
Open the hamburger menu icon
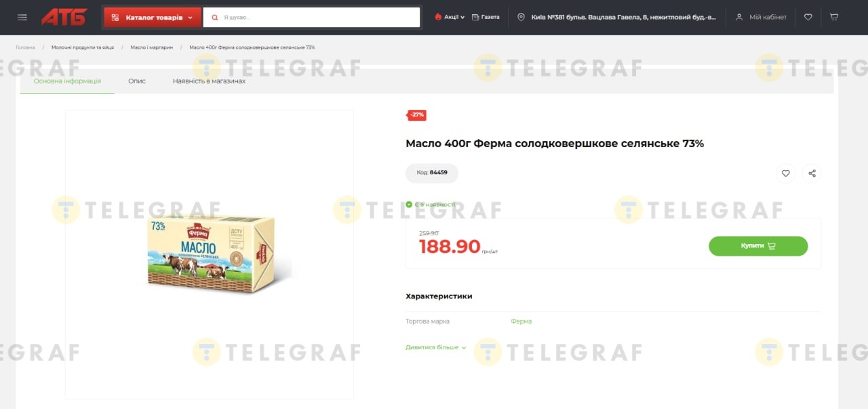coord(22,17)
